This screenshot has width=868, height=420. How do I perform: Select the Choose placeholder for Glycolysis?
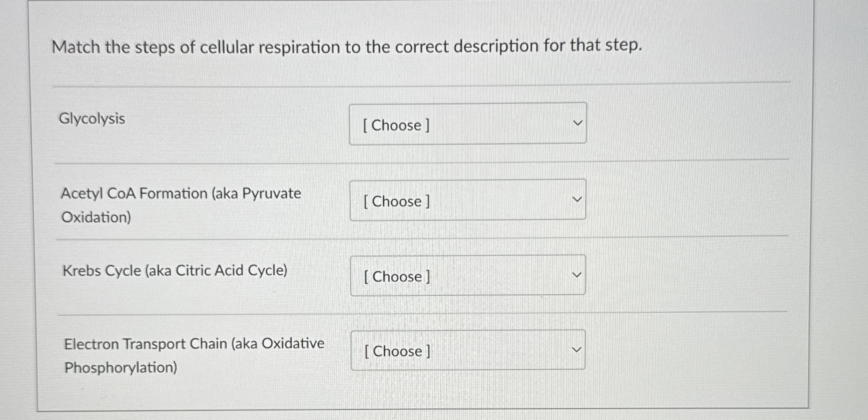click(394, 126)
